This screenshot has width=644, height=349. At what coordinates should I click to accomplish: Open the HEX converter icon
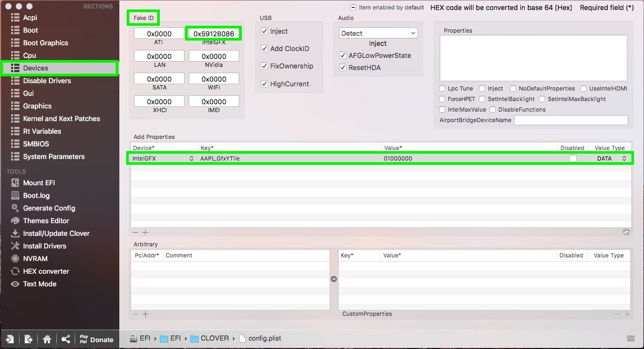point(15,271)
